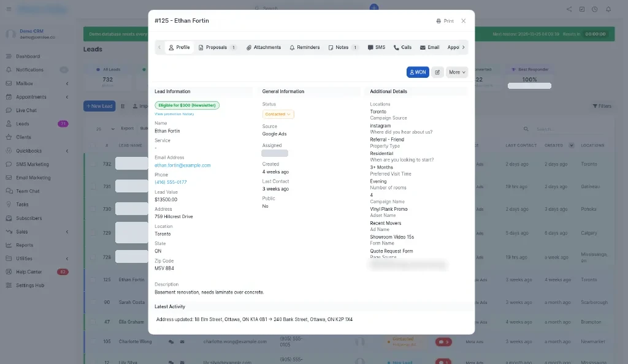
Task: Tick the checkbox for lead row 731
Action: (x=93, y=186)
